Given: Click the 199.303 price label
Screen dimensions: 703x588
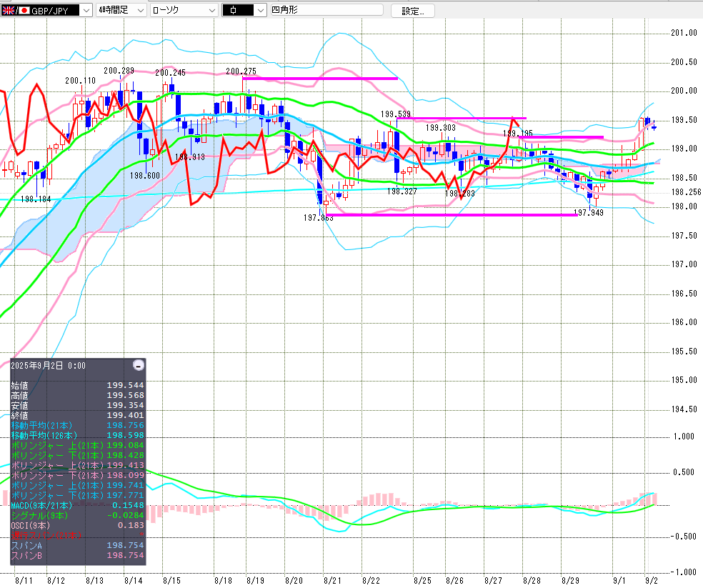Looking at the screenshot, I should pos(441,127).
